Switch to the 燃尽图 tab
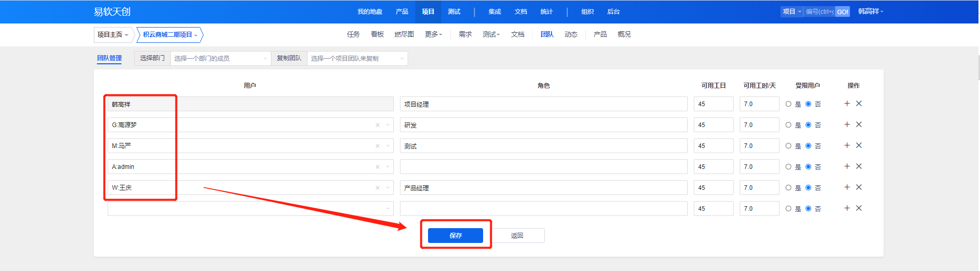The height and width of the screenshot is (271, 980). pos(404,34)
